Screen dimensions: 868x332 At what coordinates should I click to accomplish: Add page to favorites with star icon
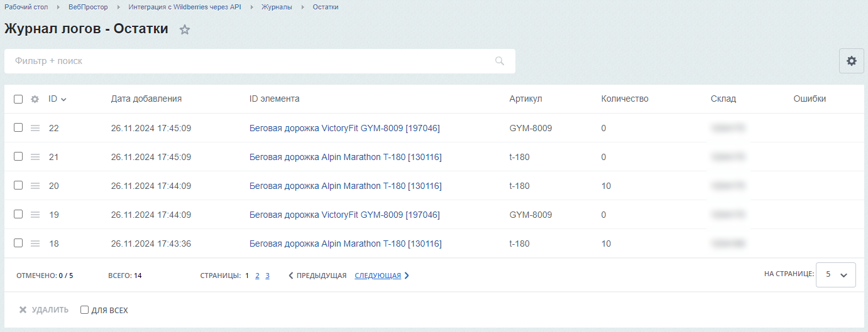[185, 29]
